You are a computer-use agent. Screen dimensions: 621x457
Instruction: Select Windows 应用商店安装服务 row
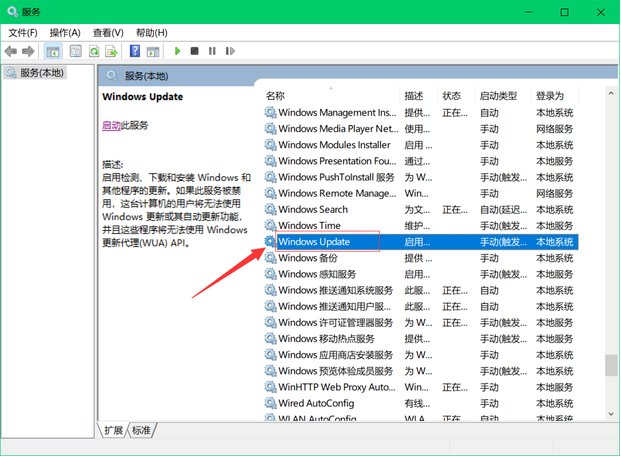click(421, 355)
